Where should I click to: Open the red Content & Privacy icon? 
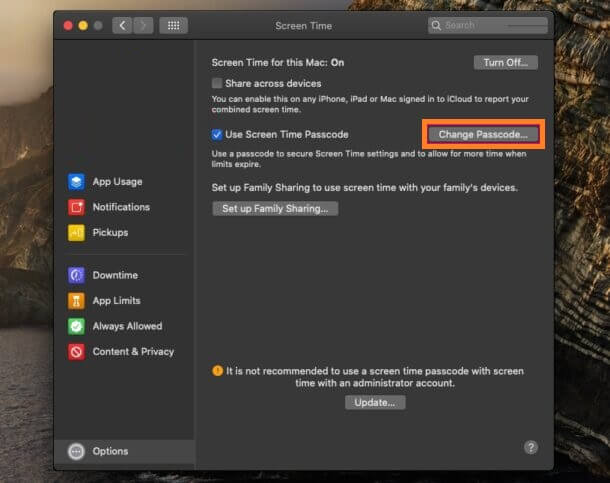[76, 352]
